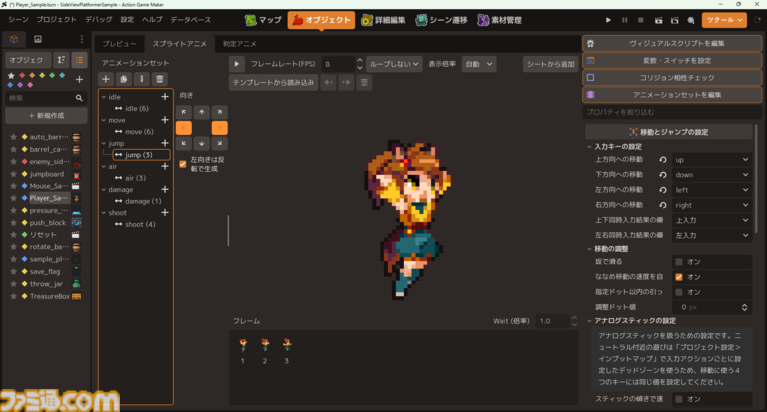Toggle the object sort order icon
The height and width of the screenshot is (412, 767).
61,60
